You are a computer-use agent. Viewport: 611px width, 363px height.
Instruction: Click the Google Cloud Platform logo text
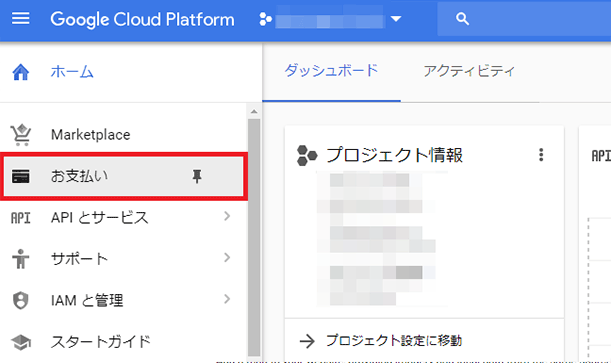pyautogui.click(x=143, y=19)
